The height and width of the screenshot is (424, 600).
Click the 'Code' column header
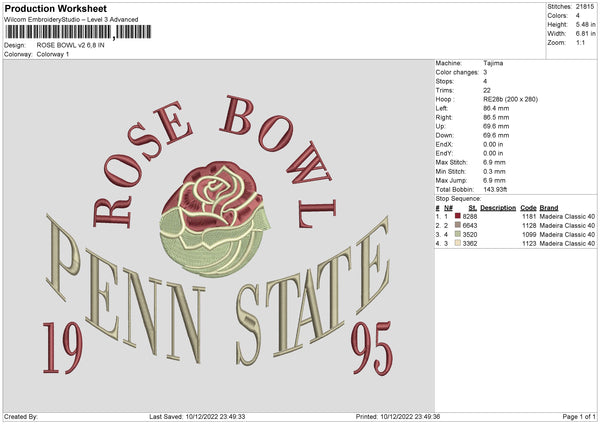coord(528,208)
